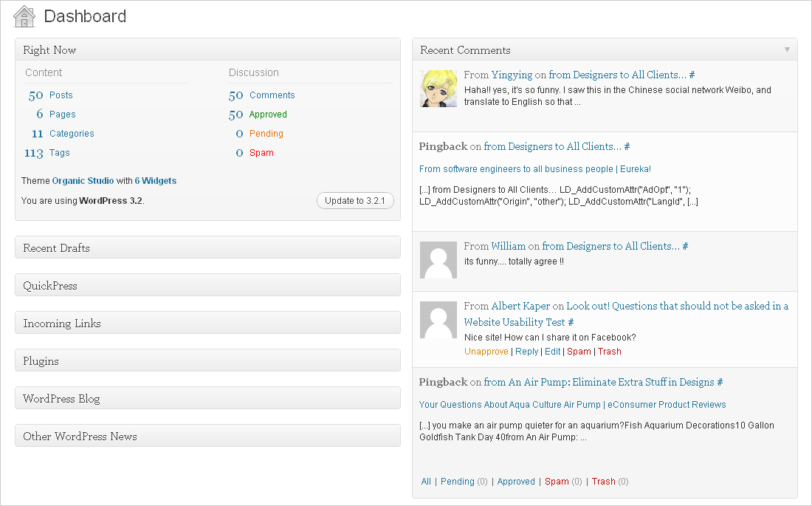Image resolution: width=812 pixels, height=506 pixels.
Task: Click the Content column heading
Action: click(x=44, y=72)
